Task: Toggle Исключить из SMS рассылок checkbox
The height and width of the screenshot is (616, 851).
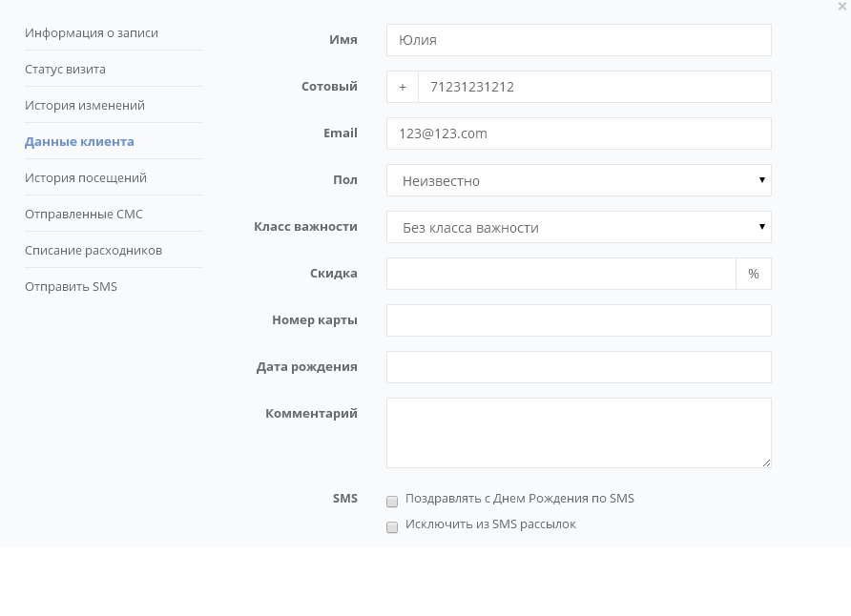Action: pos(392,527)
